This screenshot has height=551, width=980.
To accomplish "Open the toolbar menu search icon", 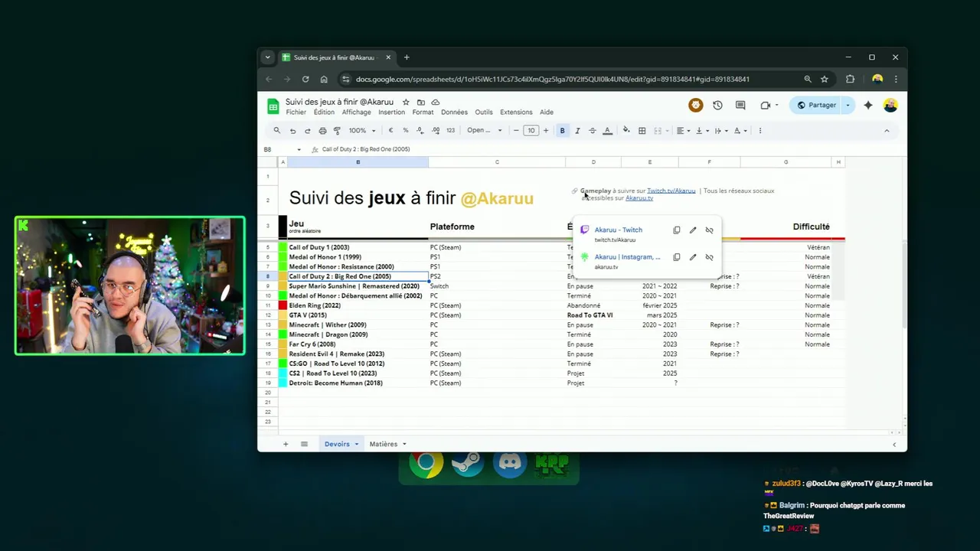I will pos(277,131).
